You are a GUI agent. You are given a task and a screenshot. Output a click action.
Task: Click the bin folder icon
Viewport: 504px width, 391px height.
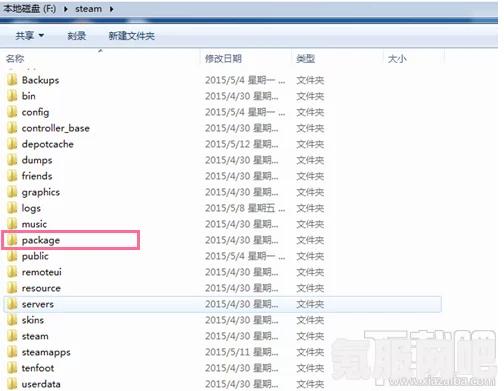[x=12, y=96]
